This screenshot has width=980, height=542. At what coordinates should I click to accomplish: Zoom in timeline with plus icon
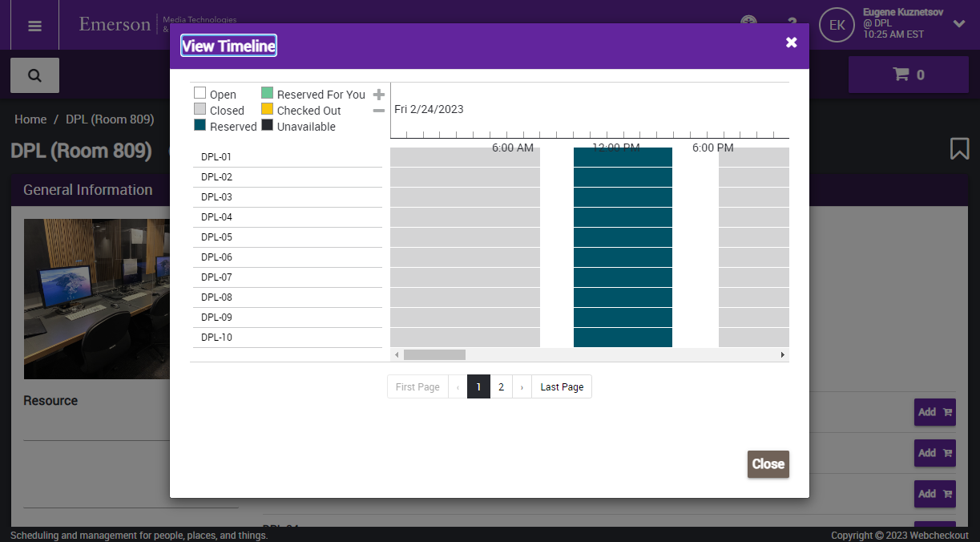pos(379,95)
